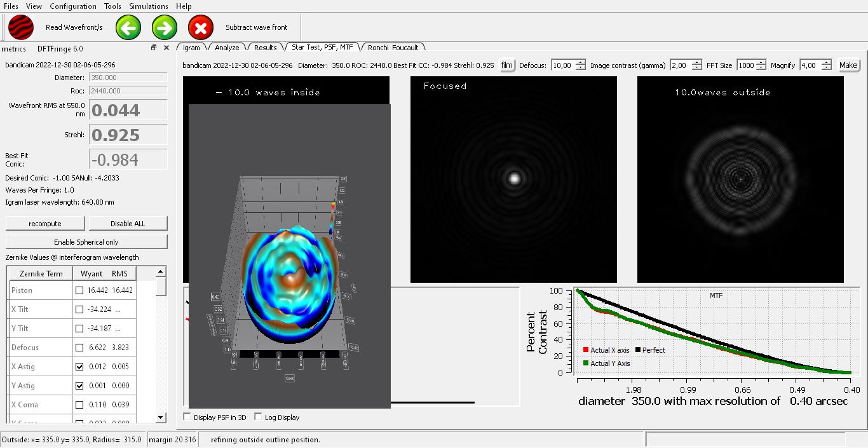Click the Image contrast gamma field
The image size is (868, 448).
[679, 65]
